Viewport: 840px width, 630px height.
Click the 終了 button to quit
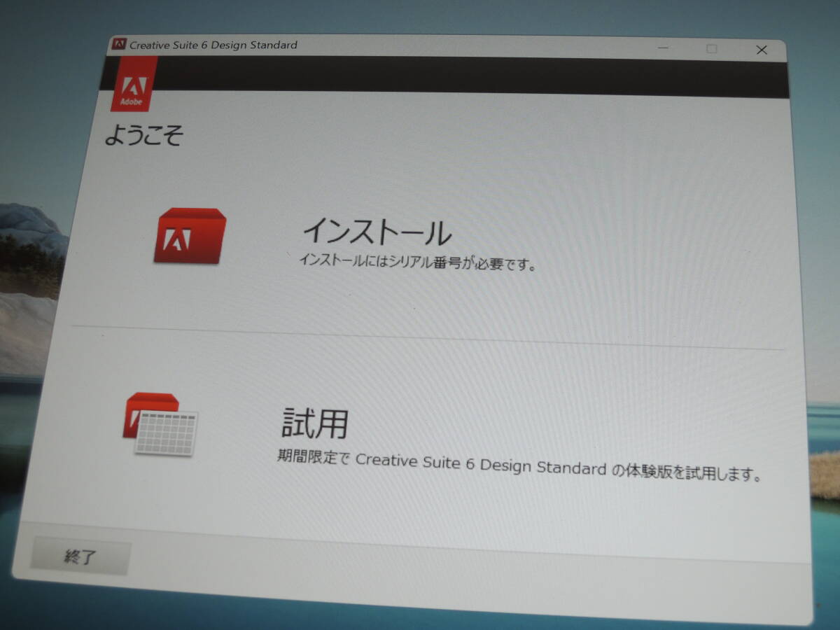[80, 557]
